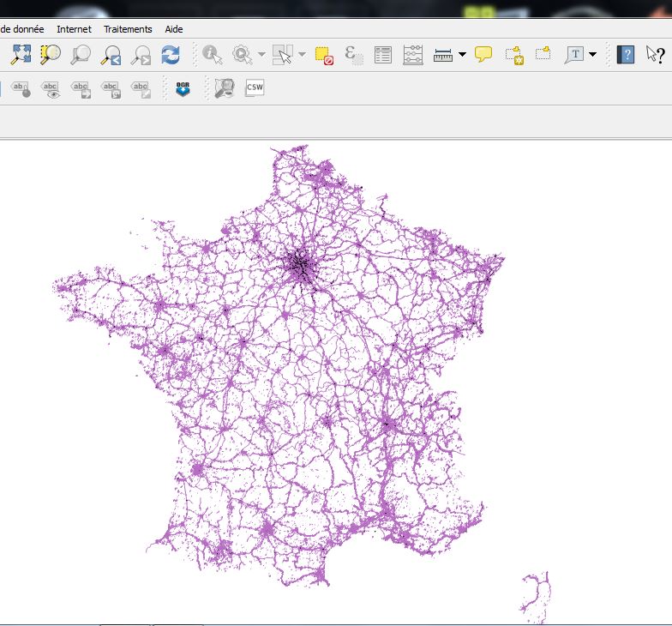Show the bookmarks list icon
Image resolution: width=672 pixels, height=626 pixels.
pyautogui.click(x=543, y=53)
